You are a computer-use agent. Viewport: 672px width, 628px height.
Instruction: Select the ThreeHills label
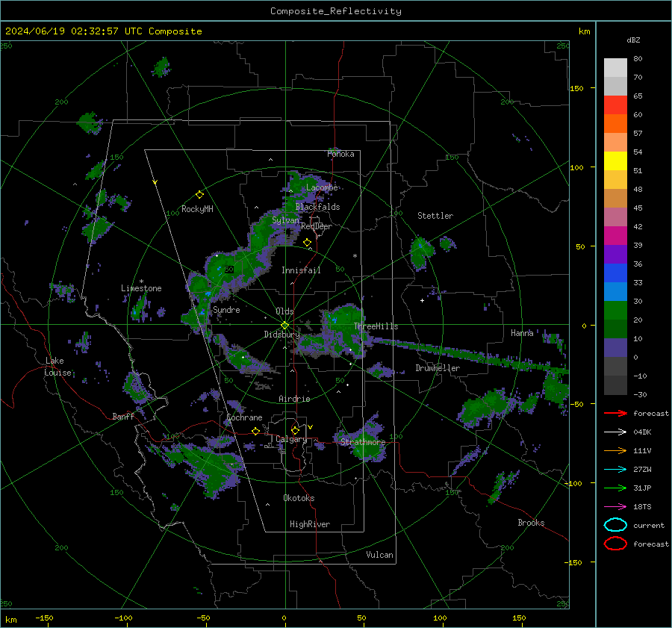click(x=376, y=326)
